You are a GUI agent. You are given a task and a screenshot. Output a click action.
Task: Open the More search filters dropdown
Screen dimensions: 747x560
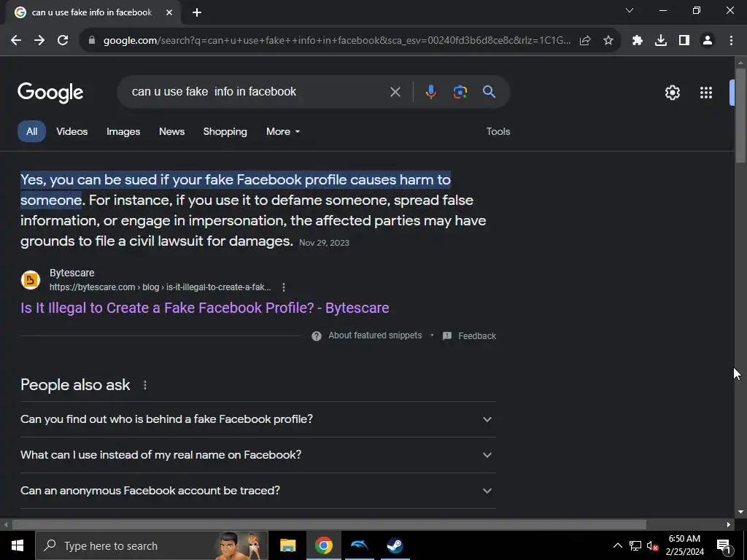pyautogui.click(x=283, y=131)
